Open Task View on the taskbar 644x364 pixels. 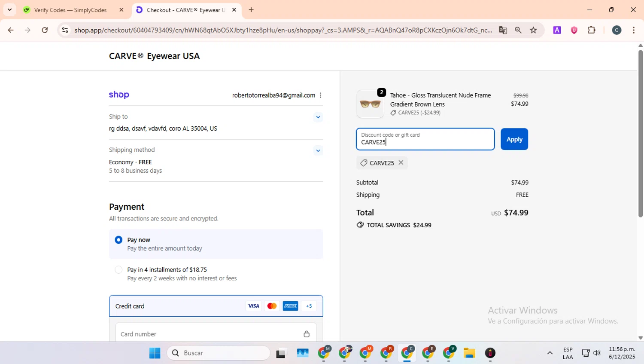[x=281, y=353]
